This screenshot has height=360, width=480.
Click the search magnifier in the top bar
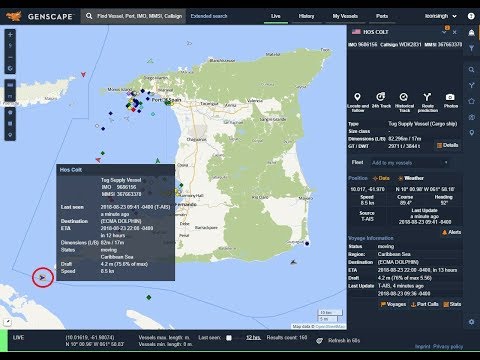click(x=89, y=16)
